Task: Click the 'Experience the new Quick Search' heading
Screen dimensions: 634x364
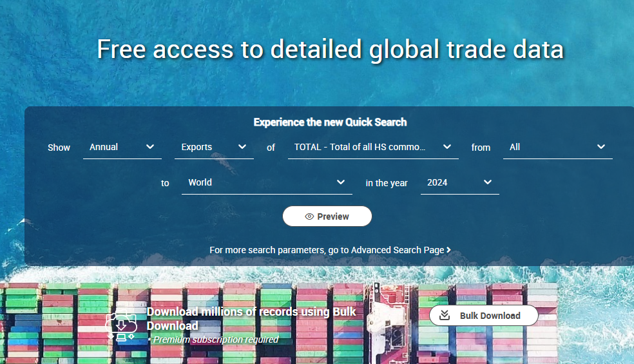Action: [x=330, y=122]
